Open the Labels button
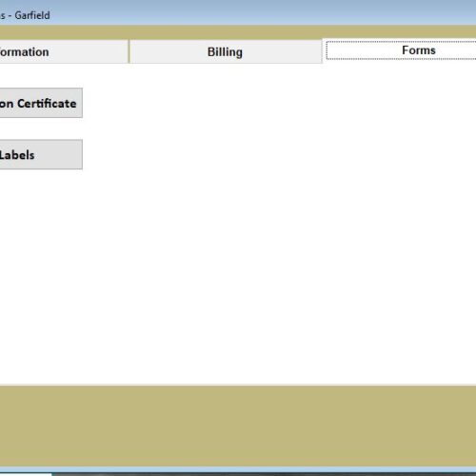 (x=41, y=154)
